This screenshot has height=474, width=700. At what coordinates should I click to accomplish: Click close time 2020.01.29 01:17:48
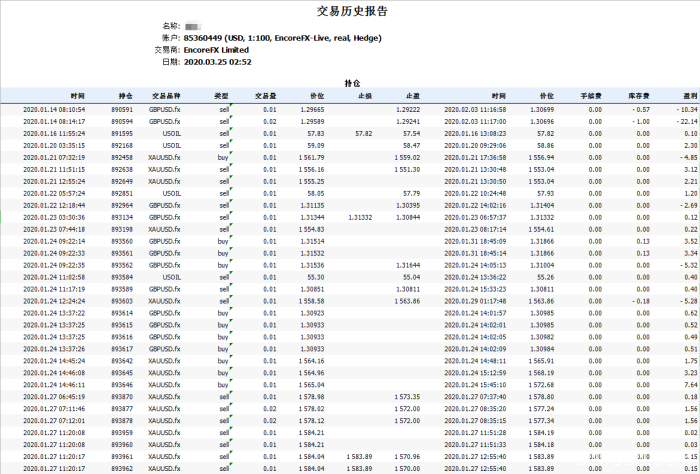[475, 301]
